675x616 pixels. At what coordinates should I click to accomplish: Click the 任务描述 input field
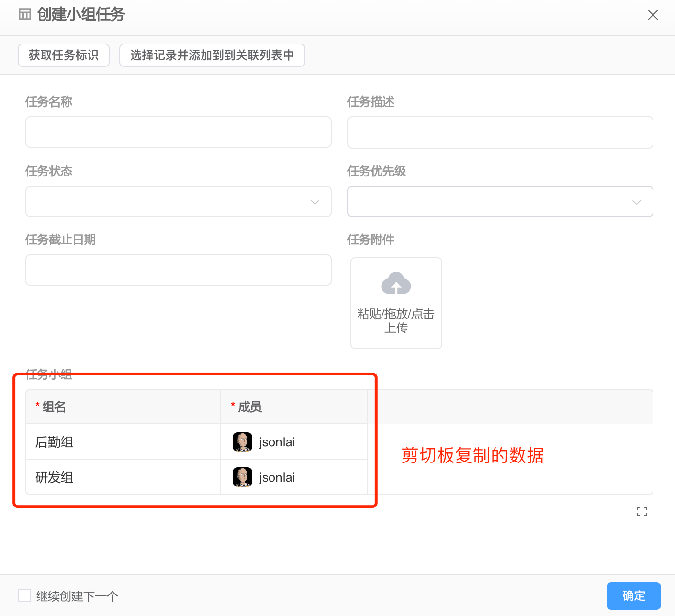pos(500,132)
